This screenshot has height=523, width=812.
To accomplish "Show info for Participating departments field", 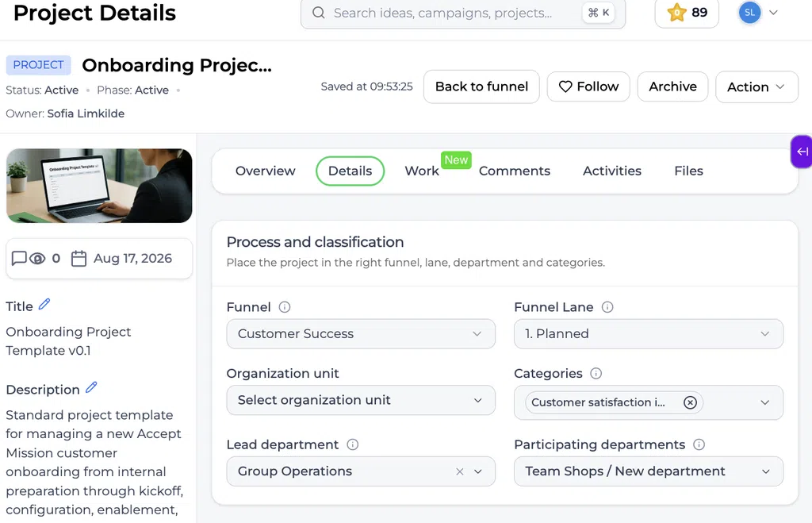I will [699, 444].
